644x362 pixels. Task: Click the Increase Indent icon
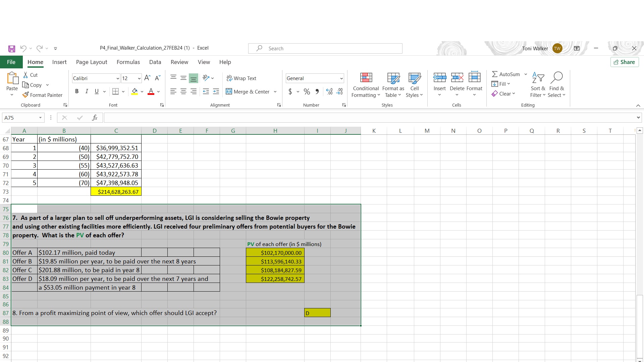tap(216, 92)
